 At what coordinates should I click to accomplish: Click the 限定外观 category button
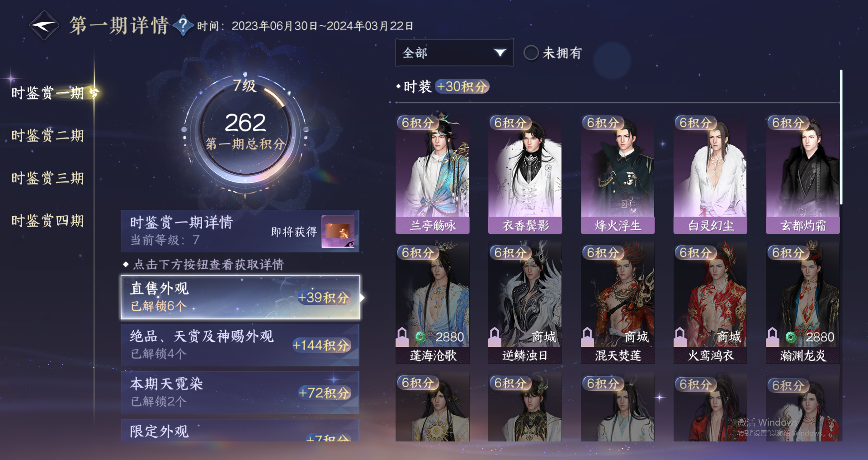point(240,430)
